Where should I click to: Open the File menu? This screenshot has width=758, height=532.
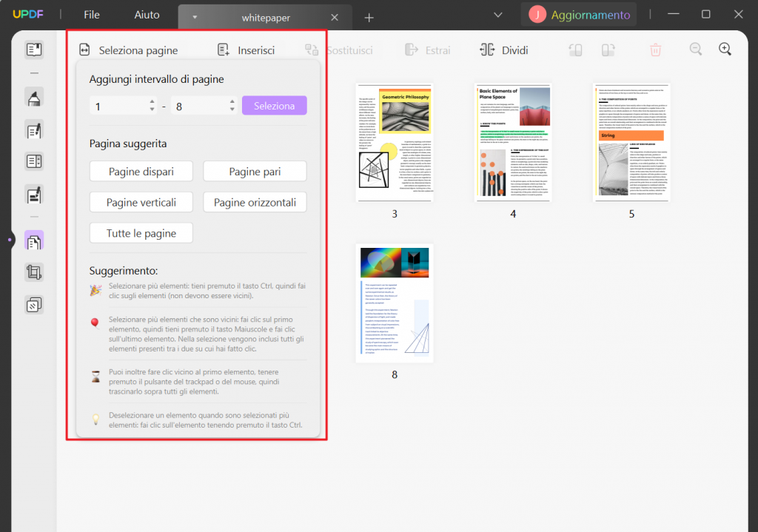pos(91,14)
